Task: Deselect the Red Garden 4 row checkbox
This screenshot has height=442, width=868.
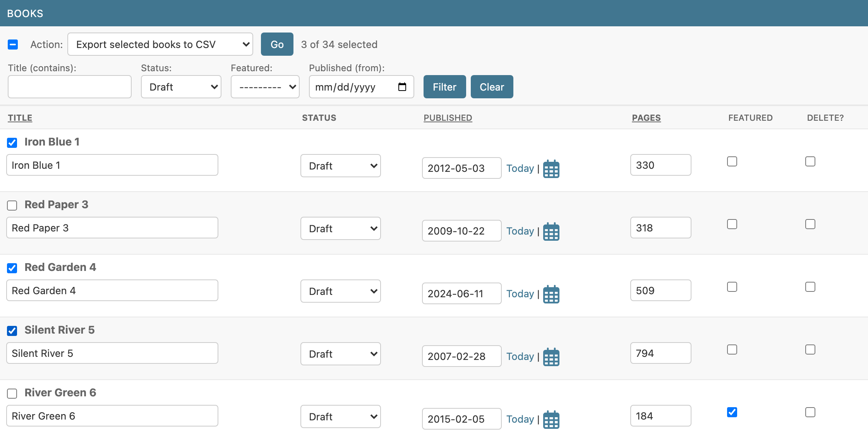Action: 12,268
